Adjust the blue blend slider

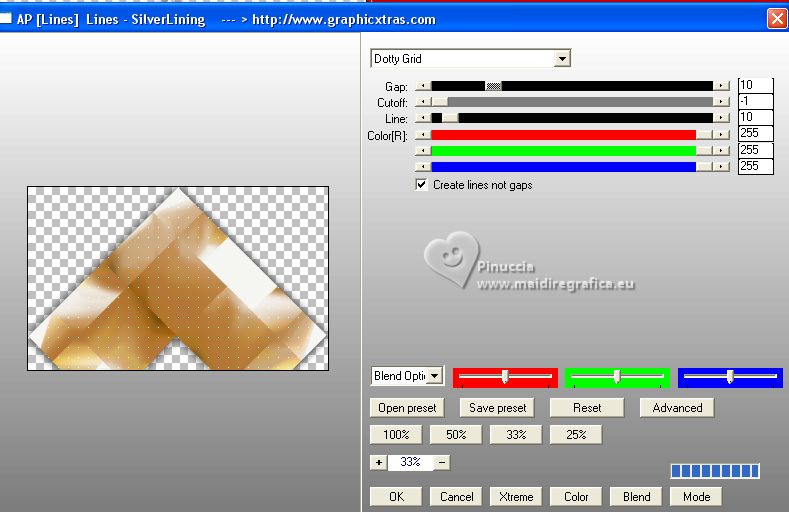click(730, 377)
